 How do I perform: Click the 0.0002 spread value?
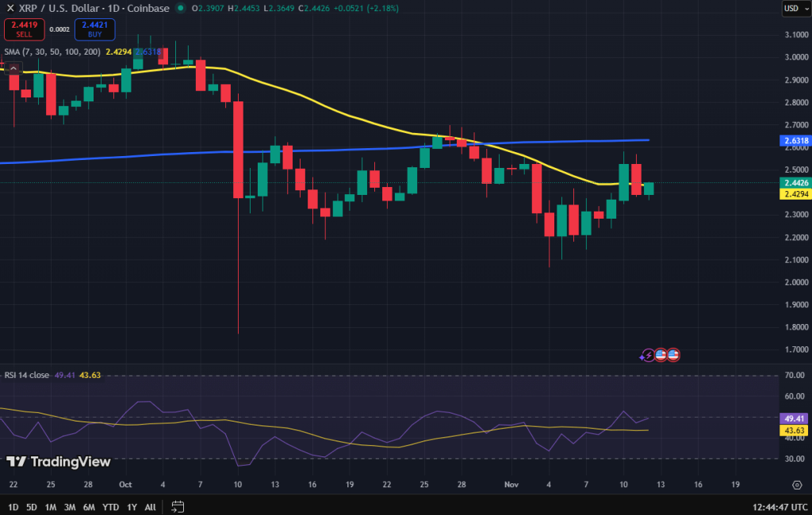tap(59, 29)
